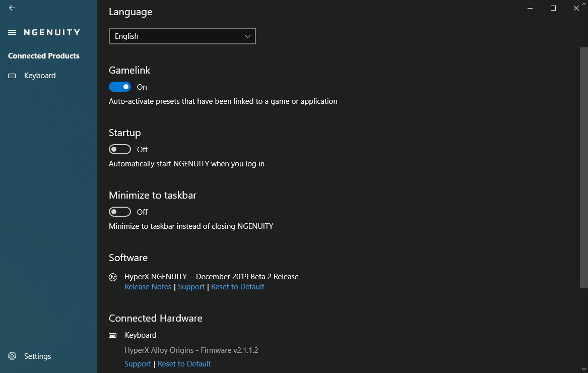Click the December 2019 Beta 2 Release text
The height and width of the screenshot is (373, 588).
[x=247, y=277]
